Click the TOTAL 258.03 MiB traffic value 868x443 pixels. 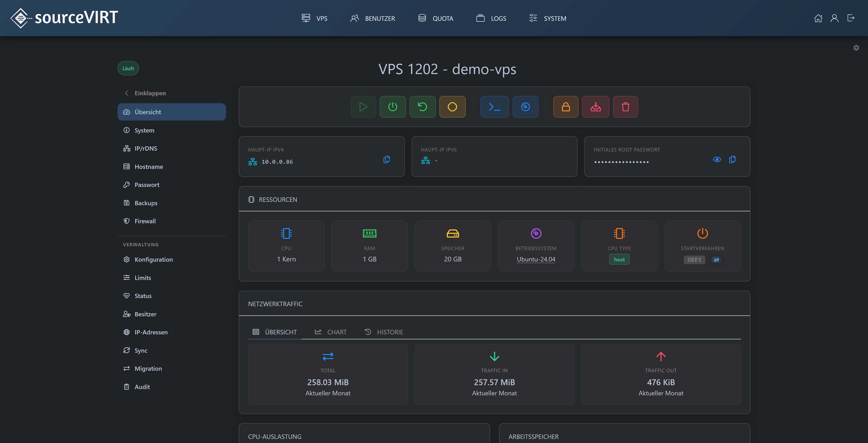(328, 382)
